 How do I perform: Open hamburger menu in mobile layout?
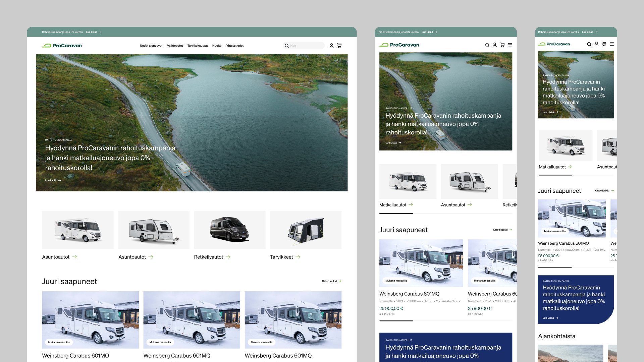612,44
